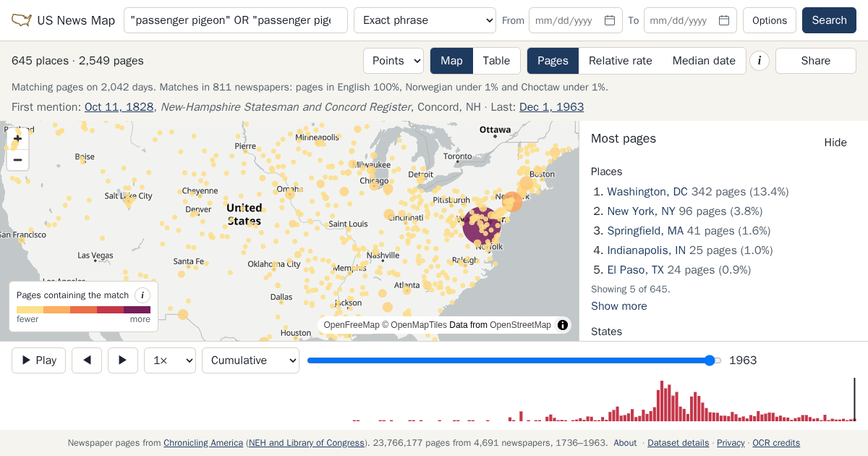
Task: Open NEH and Library of Congress link
Action: coord(307,443)
